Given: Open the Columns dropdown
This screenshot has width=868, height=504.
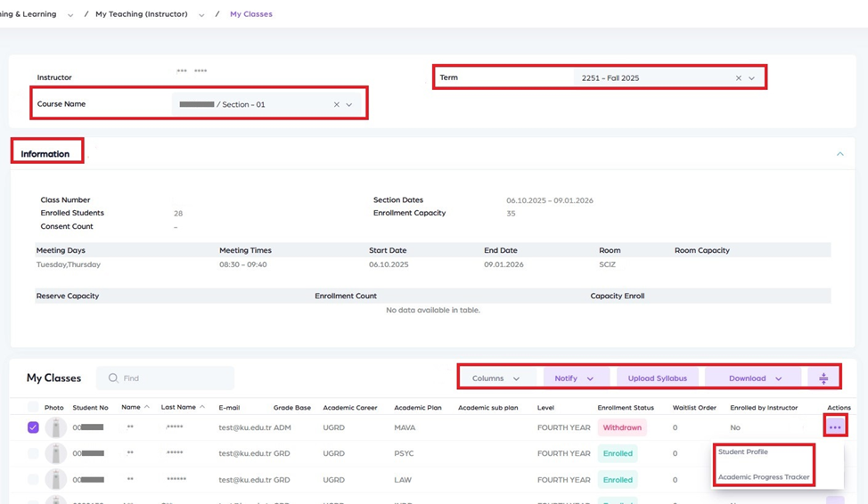Looking at the screenshot, I should coord(495,378).
